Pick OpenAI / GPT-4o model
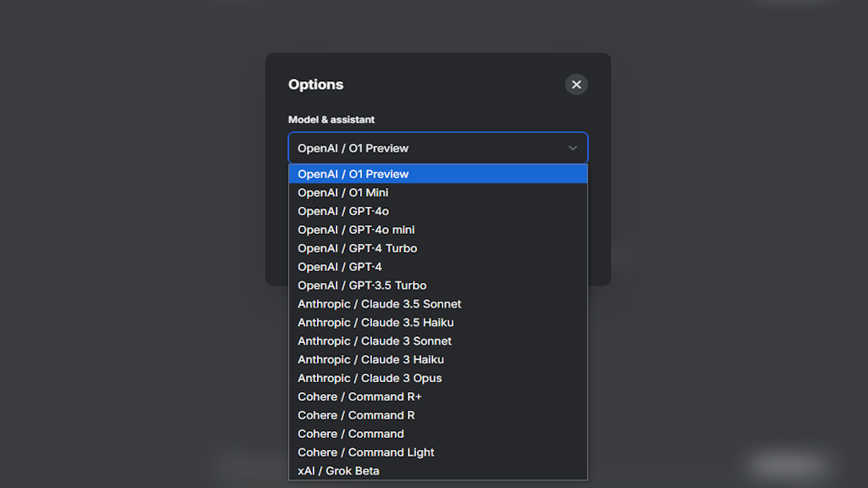The image size is (868, 488). point(438,211)
